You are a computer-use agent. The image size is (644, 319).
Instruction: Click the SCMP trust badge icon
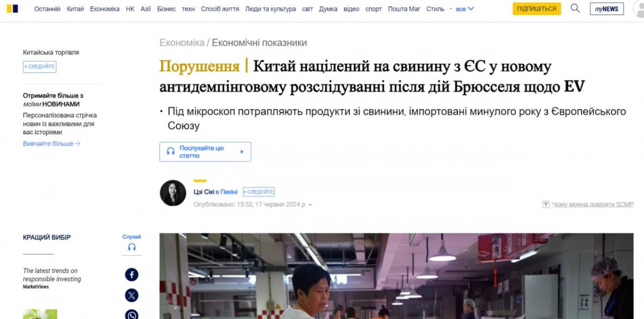tap(546, 205)
